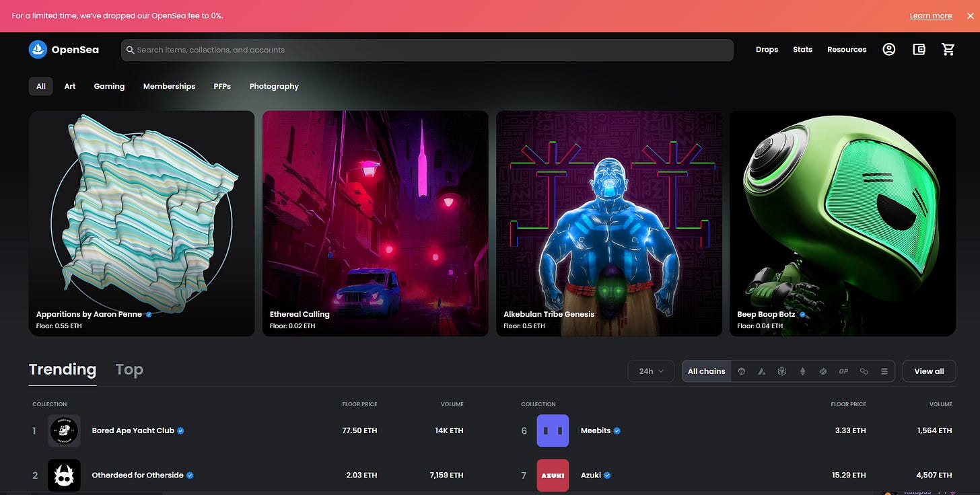
Task: Click the 1,564 ETH volume value
Action: click(x=935, y=430)
